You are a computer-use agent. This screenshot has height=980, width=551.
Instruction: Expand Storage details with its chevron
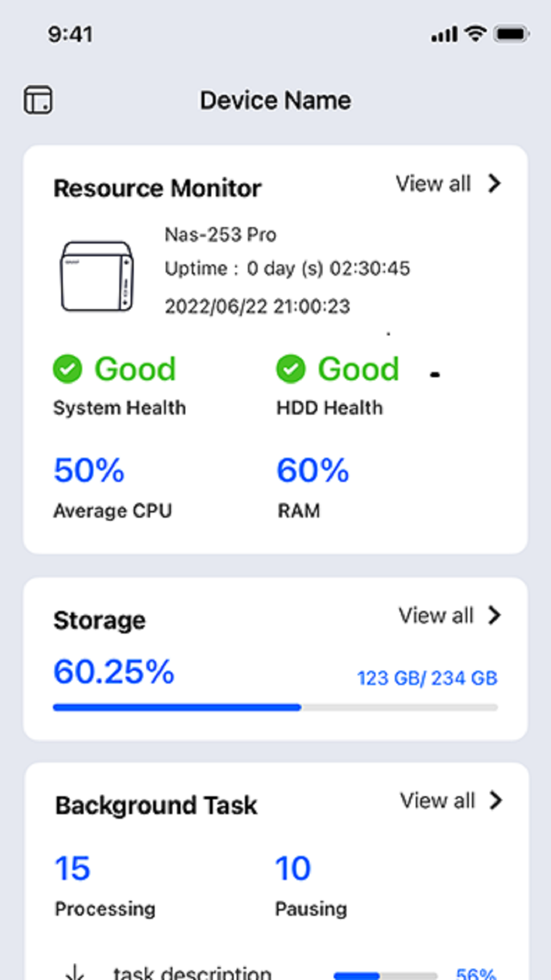494,616
